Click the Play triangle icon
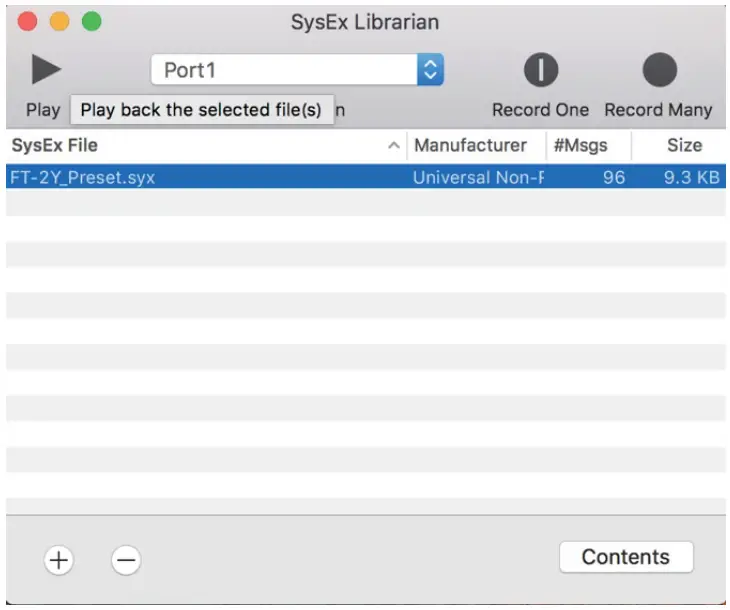The width and height of the screenshot is (730, 610). coord(46,70)
